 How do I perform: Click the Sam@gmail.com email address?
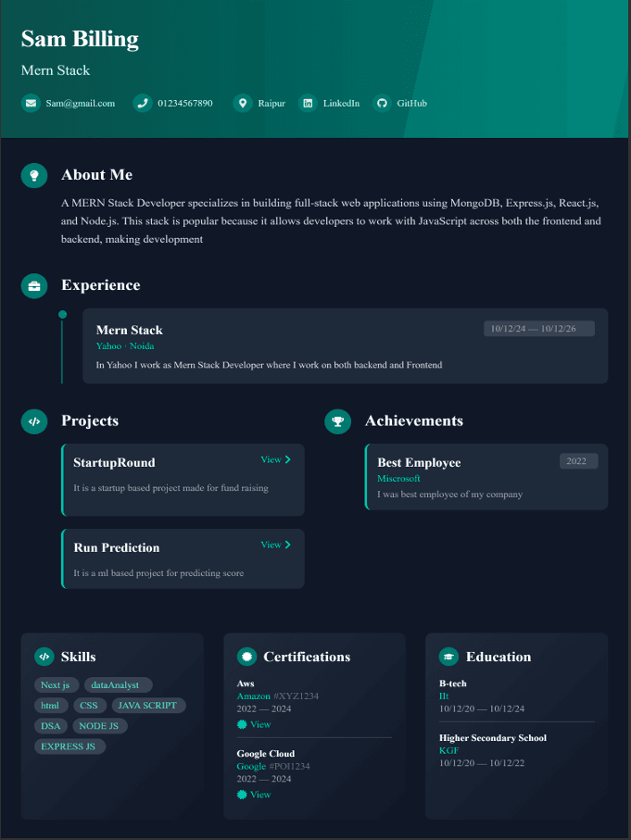coord(81,103)
